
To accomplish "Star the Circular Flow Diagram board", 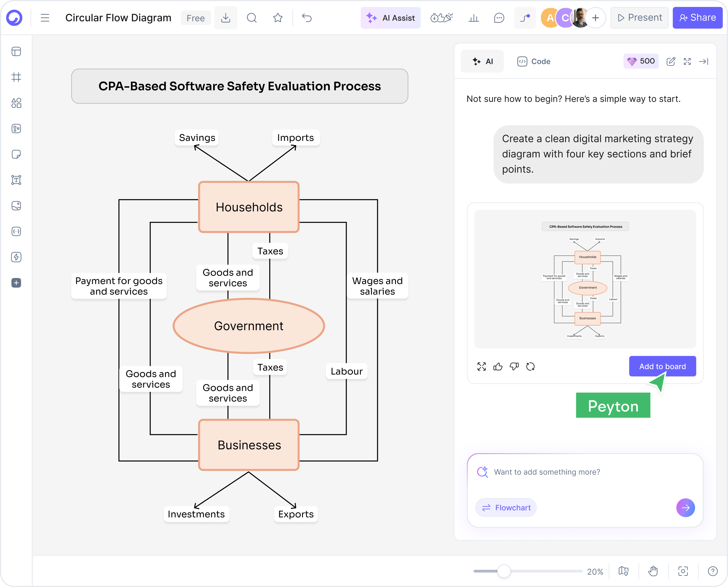I will coord(278,18).
